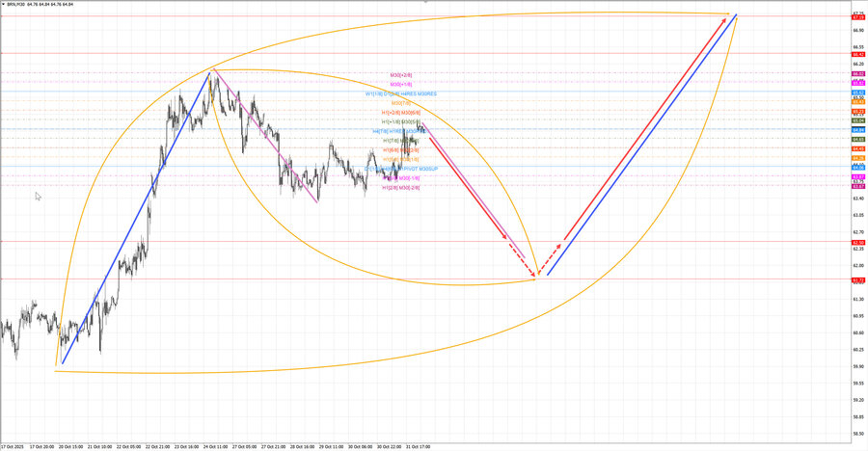Click the 21 Oct 10:00 time axis label

pos(99,446)
